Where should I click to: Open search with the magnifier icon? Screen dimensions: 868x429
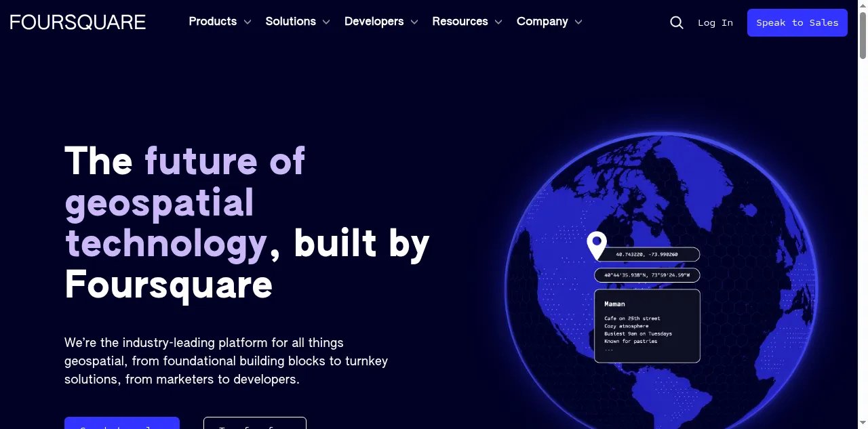(x=676, y=22)
